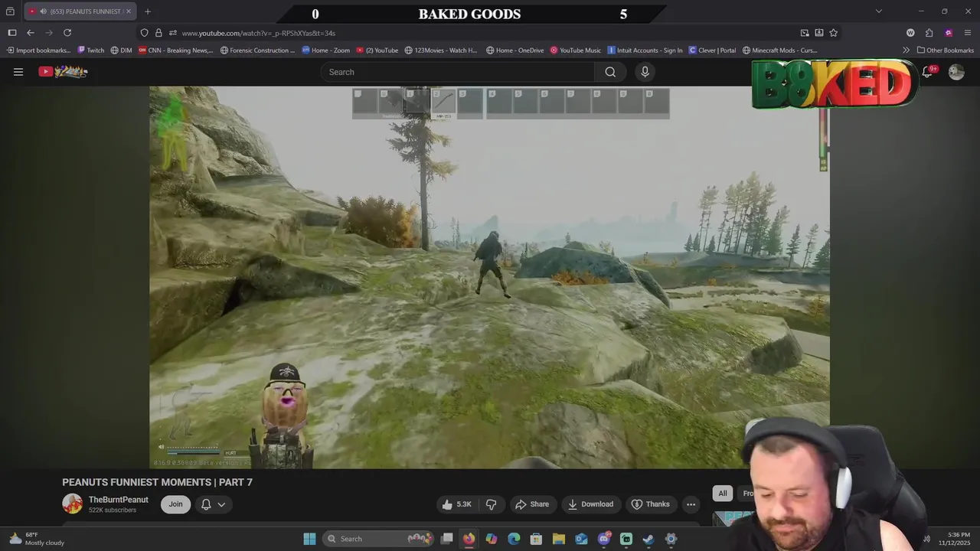Open TheBurntPeanut channel avatar
Viewport: 980px width, 551px height.
pyautogui.click(x=72, y=504)
